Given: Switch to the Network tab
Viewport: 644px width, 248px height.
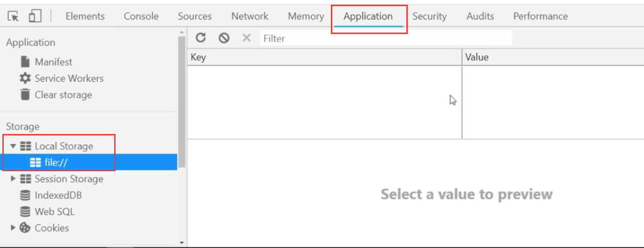Looking at the screenshot, I should (250, 16).
